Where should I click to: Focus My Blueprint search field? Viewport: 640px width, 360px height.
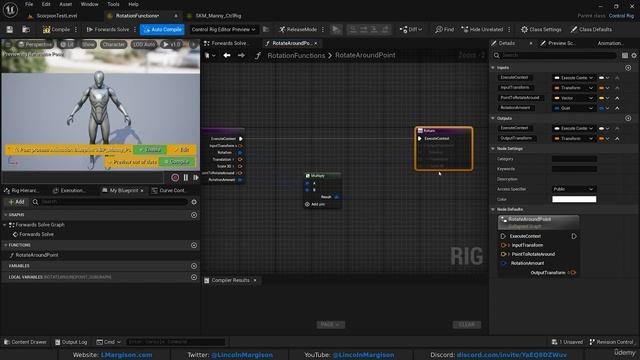coord(111,202)
